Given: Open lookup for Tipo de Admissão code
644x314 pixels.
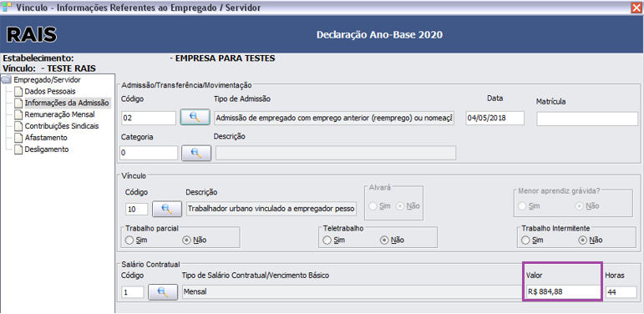Looking at the screenshot, I should pos(195,118).
